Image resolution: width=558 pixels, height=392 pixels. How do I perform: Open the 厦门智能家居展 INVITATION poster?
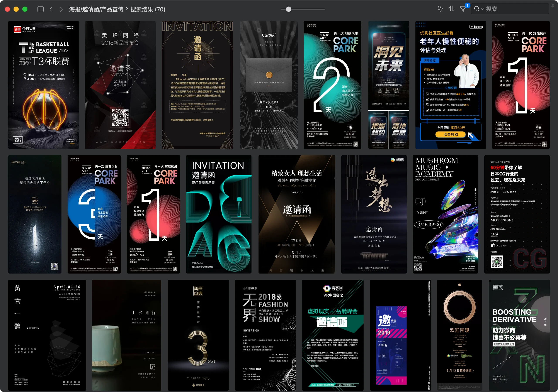219,214
